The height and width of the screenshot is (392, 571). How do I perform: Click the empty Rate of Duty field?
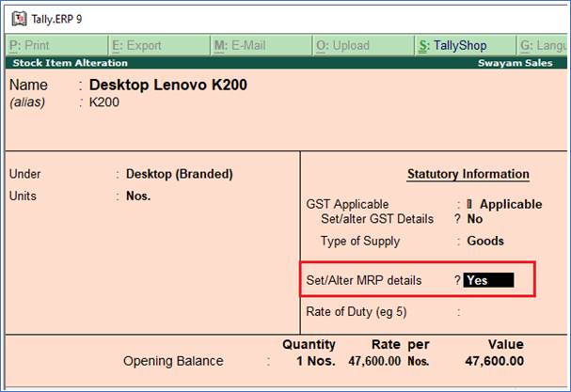tap(488, 312)
